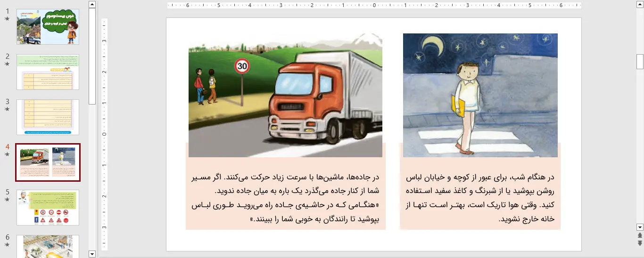Select the orange truck picture on slide
Viewport: 644px width, 258px height.
coord(285,95)
